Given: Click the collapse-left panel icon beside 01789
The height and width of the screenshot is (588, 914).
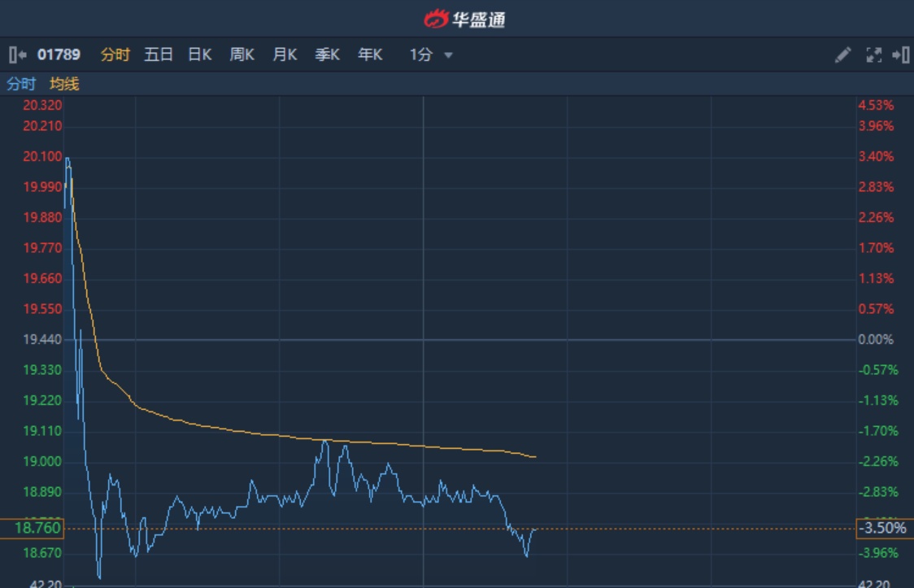Looking at the screenshot, I should pyautogui.click(x=17, y=55).
